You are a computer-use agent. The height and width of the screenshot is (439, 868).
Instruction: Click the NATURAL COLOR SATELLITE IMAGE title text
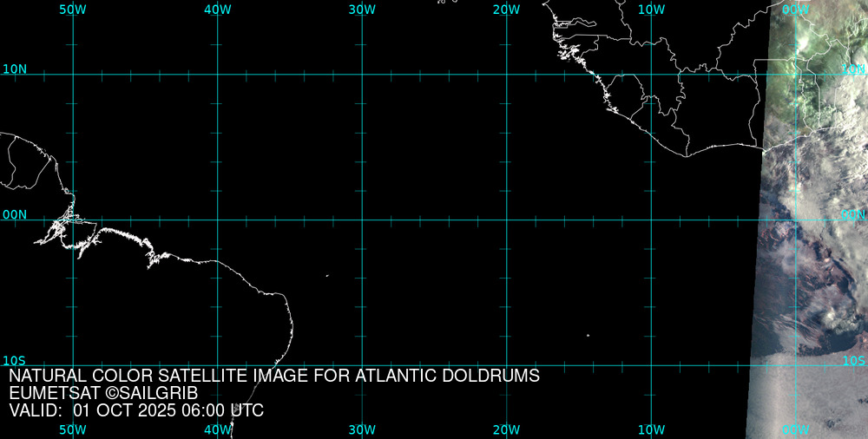[x=274, y=376]
